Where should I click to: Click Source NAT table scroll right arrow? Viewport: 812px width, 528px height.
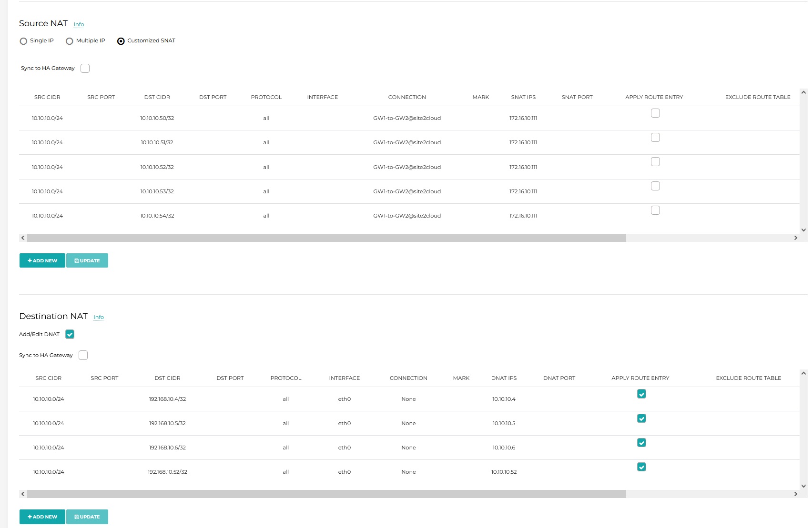coord(795,238)
